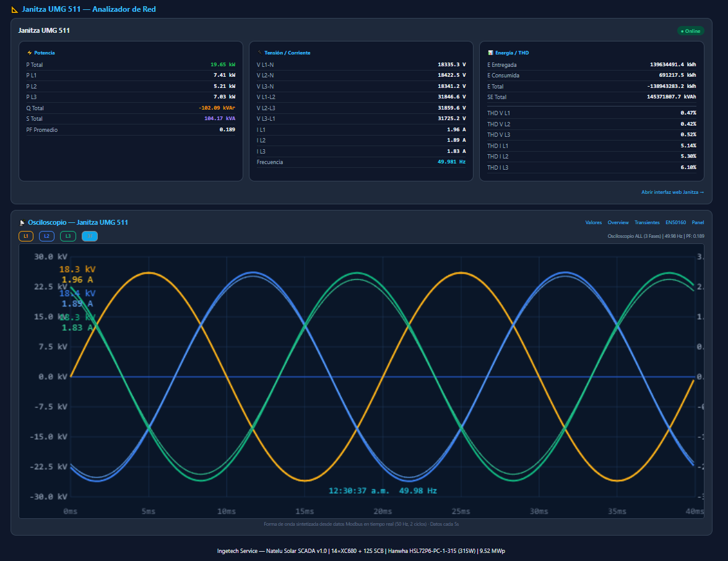This screenshot has width=728, height=561.
Task: Click the lightning bolt icon in Potencia panel
Action: tap(28, 53)
